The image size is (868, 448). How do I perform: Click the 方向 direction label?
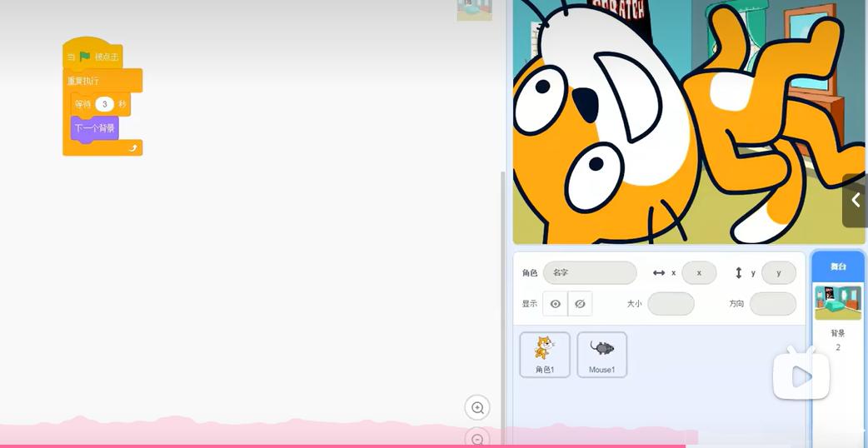tap(736, 304)
